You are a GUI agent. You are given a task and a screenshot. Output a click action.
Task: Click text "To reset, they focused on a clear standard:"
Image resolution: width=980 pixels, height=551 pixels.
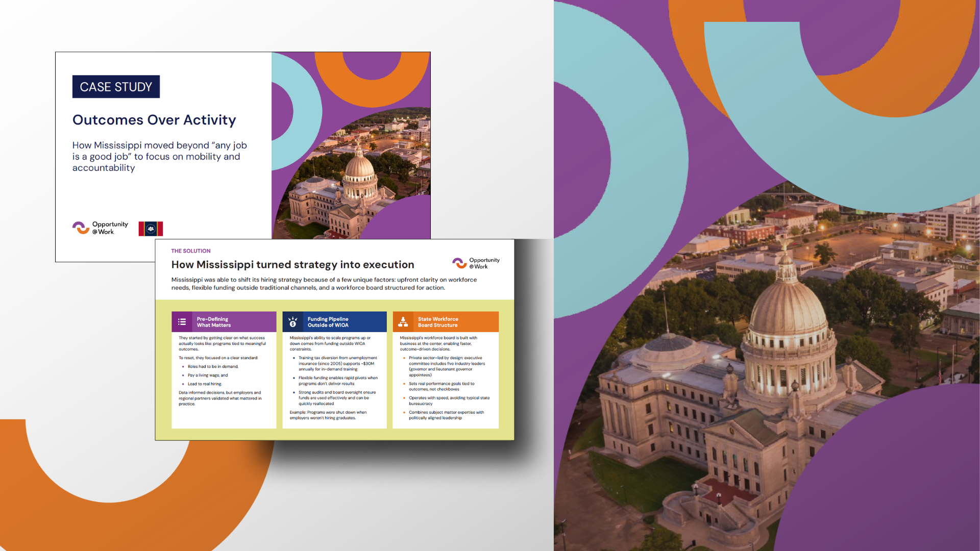[x=218, y=358]
